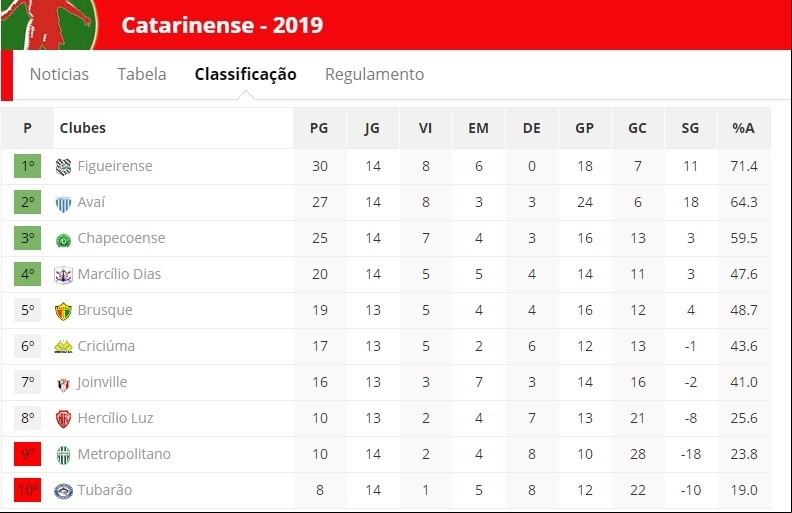Click the PG column header
This screenshot has width=792, height=513.
pos(319,128)
